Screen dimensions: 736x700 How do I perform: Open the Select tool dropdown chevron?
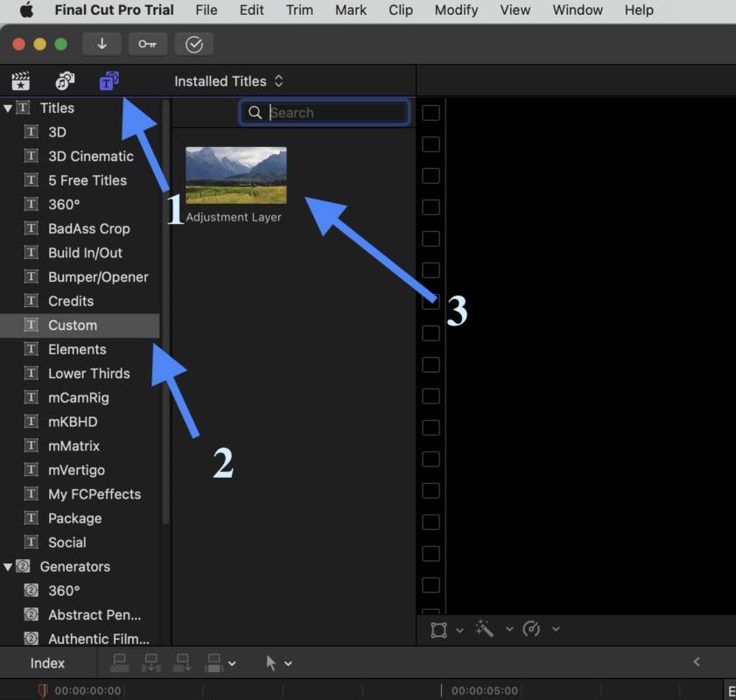pyautogui.click(x=288, y=664)
